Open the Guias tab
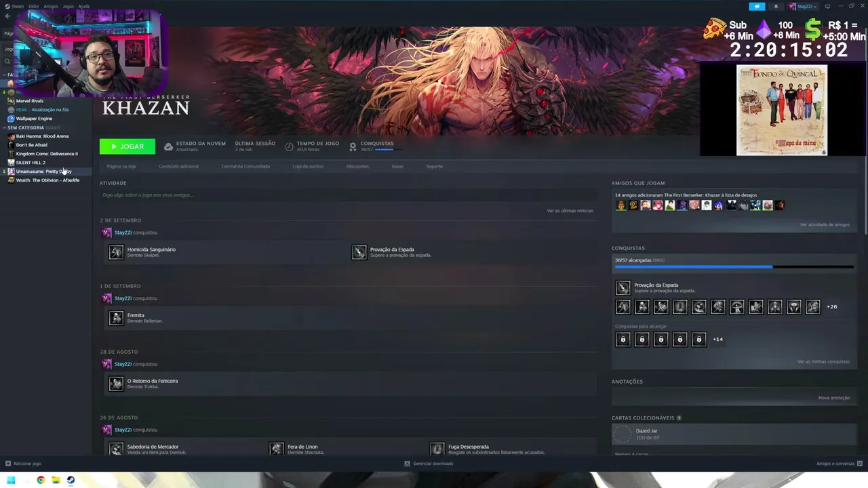 pos(397,166)
